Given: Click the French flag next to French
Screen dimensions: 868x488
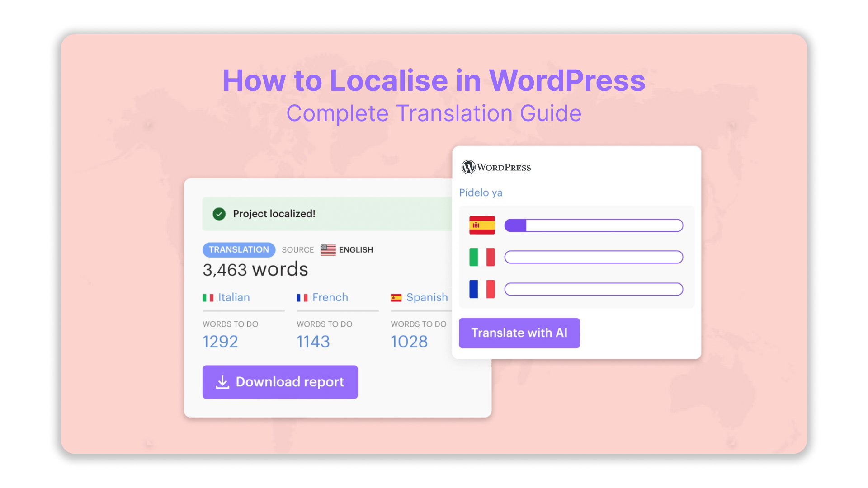Looking at the screenshot, I should click(302, 297).
